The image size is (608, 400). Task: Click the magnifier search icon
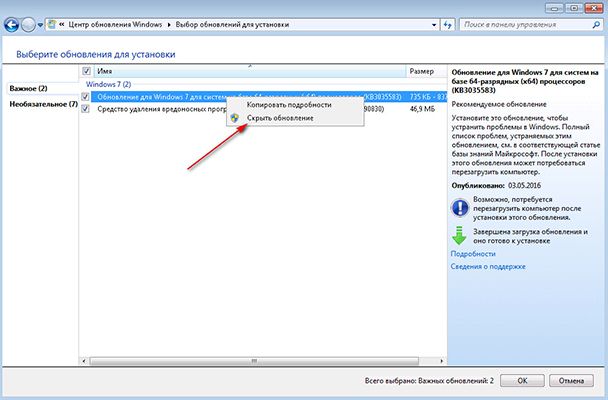click(x=596, y=25)
